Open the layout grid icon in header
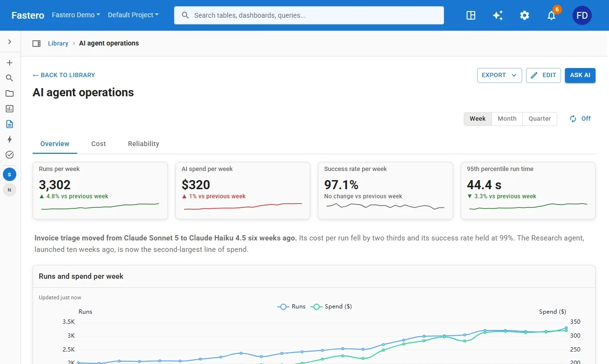Image resolution: width=609 pixels, height=364 pixels. [471, 15]
